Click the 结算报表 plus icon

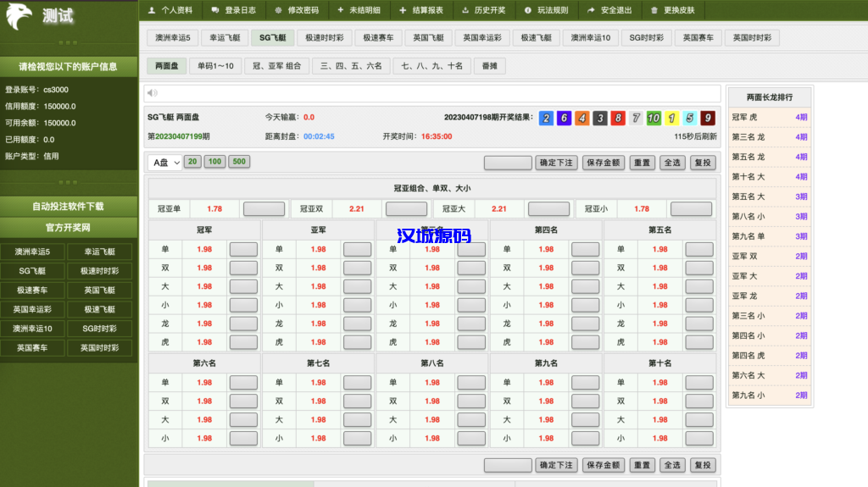pyautogui.click(x=403, y=10)
